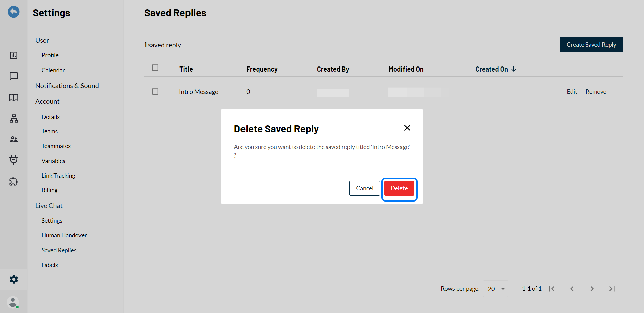Screen dimensions: 644x313
Task: Check the Intro Message row checkbox
Action: [155, 92]
